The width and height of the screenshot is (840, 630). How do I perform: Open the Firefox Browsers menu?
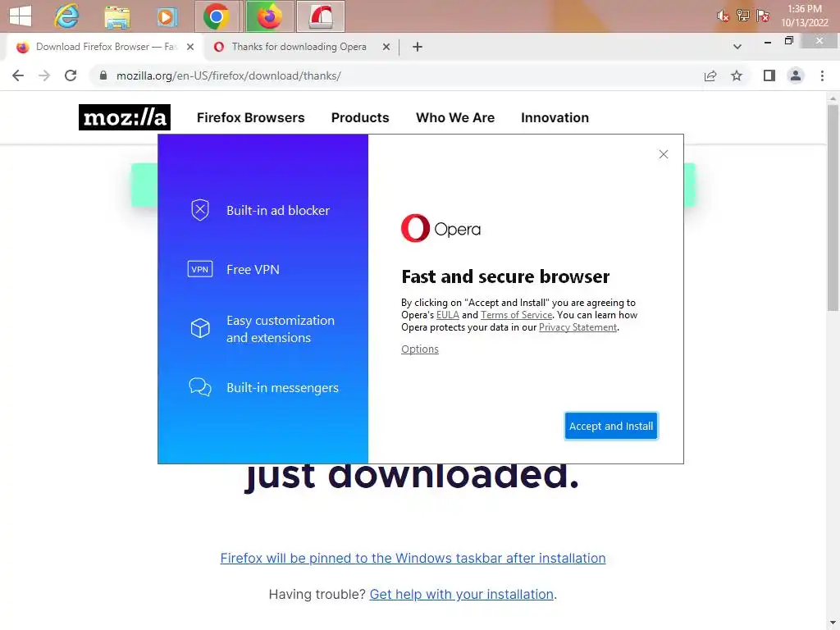pos(251,118)
